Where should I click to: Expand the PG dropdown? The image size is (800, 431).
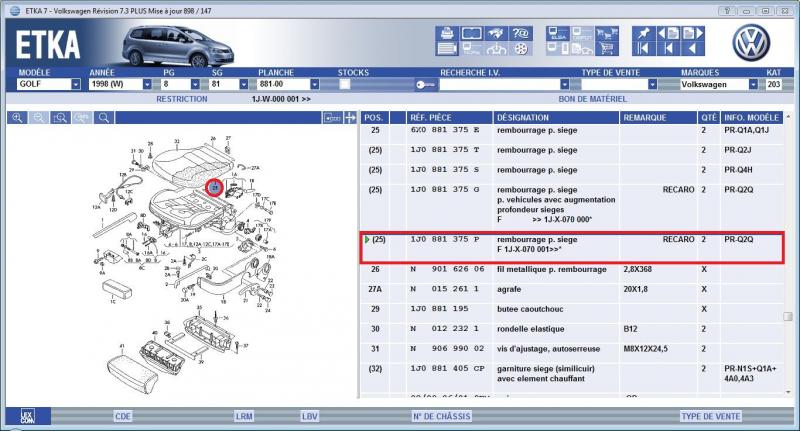pyautogui.click(x=195, y=84)
